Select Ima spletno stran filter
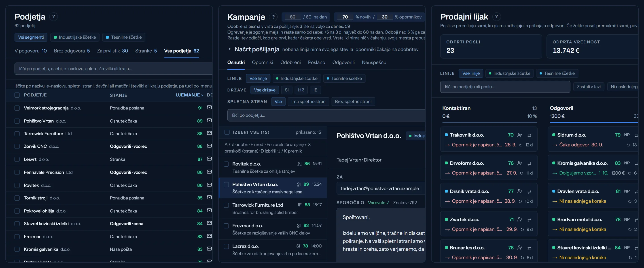Viewport: 644px width, 268px height. 308,102
